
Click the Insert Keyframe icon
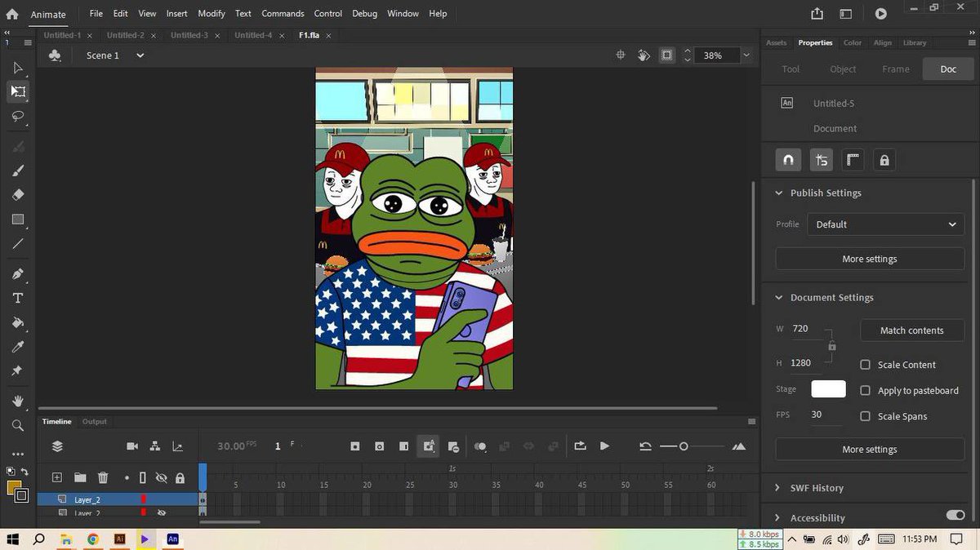pos(355,446)
